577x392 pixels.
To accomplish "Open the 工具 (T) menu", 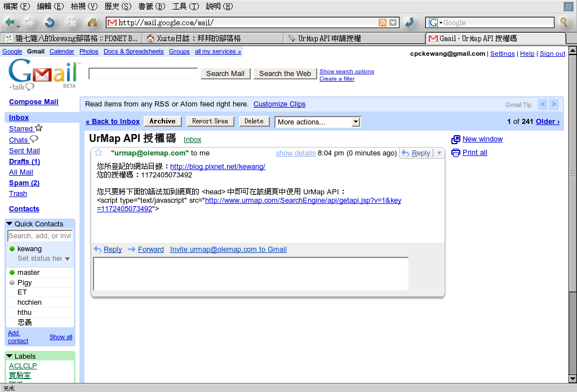I will pyautogui.click(x=186, y=6).
